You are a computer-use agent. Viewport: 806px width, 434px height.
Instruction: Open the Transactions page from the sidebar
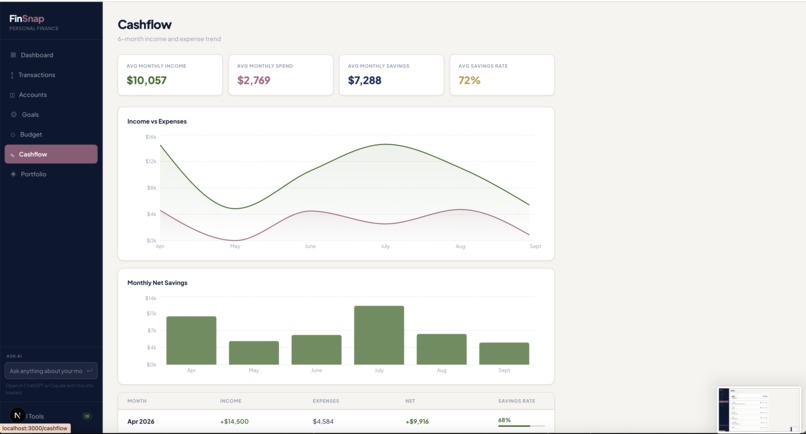(x=51, y=75)
